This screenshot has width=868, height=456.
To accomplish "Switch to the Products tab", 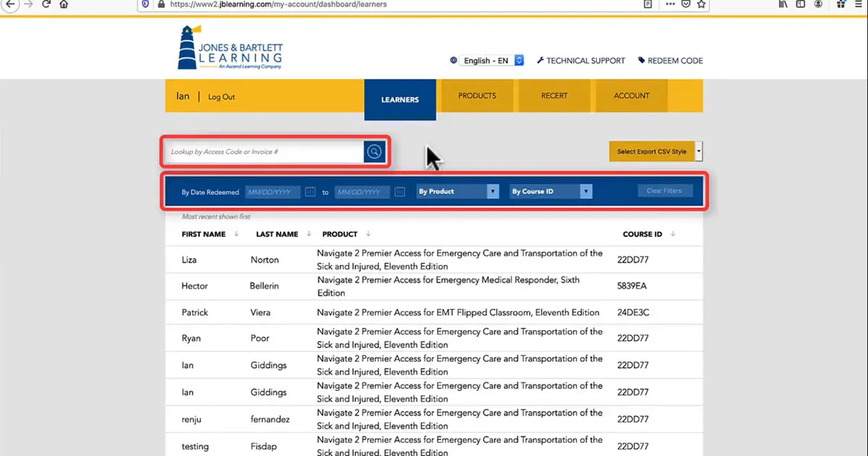I will (477, 96).
